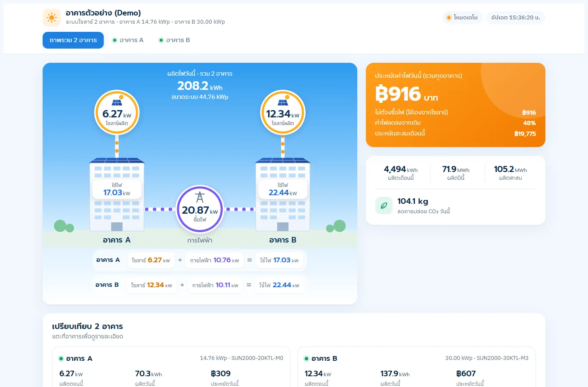Image resolution: width=588 pixels, height=387 pixels.
Task: Click the ใช้ไฟ 17.03 kW chip in row อาคาร A
Action: [x=279, y=260]
